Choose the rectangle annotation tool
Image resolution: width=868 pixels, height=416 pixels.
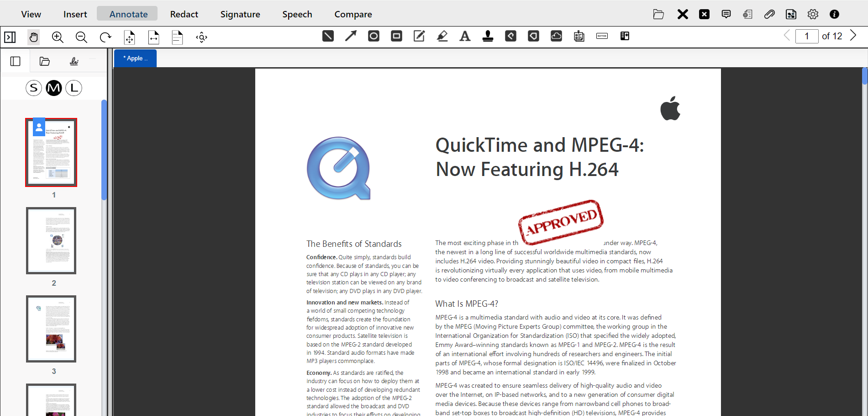pyautogui.click(x=396, y=36)
